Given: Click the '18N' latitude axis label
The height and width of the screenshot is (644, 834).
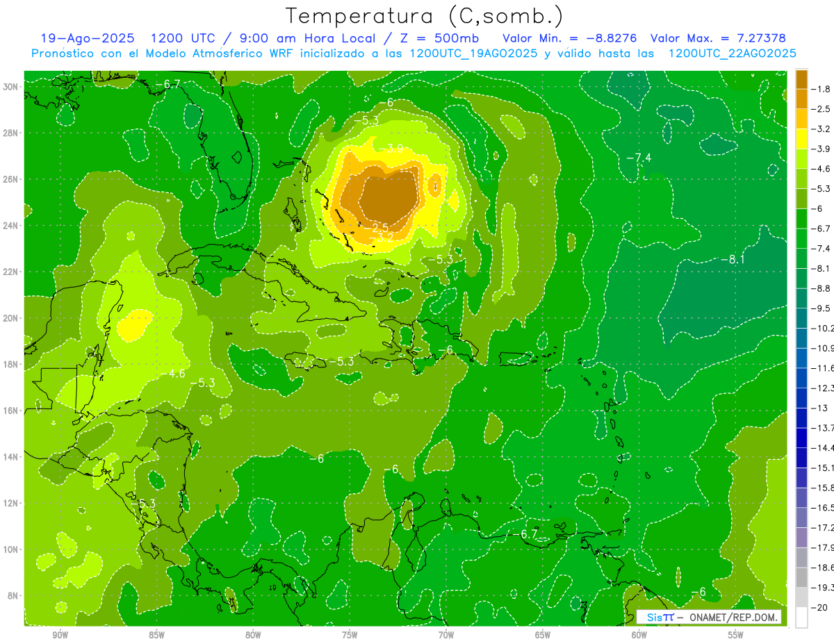Looking at the screenshot, I should coord(11,364).
